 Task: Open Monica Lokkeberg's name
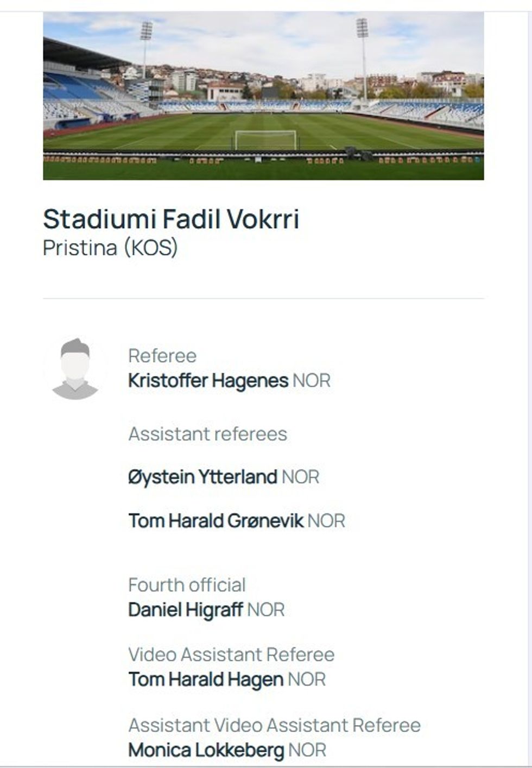coord(206,750)
